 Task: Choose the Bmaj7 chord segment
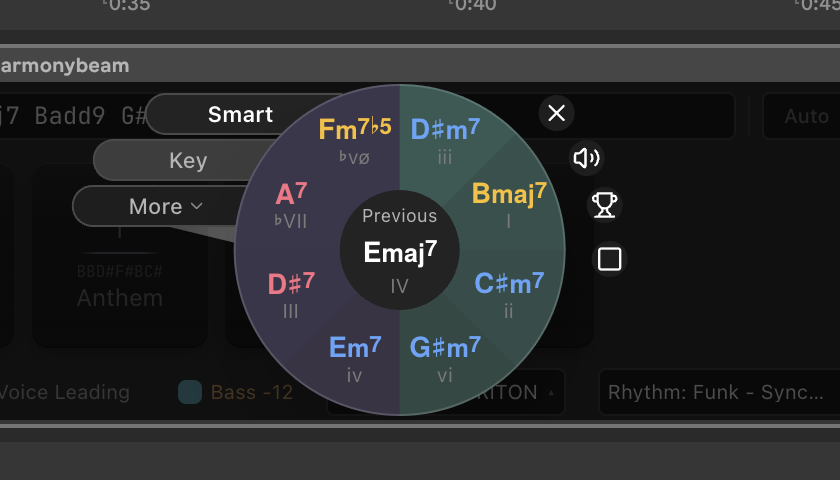509,205
